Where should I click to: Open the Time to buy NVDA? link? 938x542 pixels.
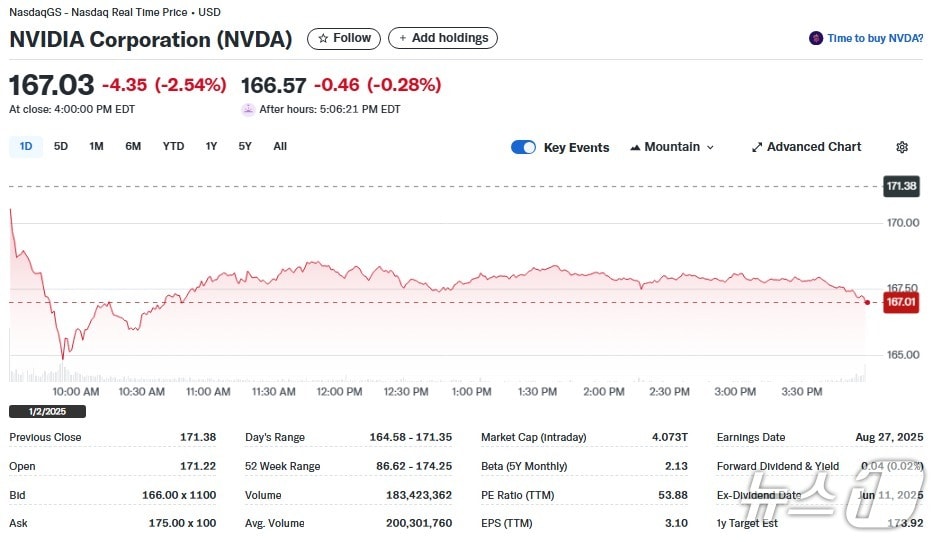pyautogui.click(x=875, y=38)
